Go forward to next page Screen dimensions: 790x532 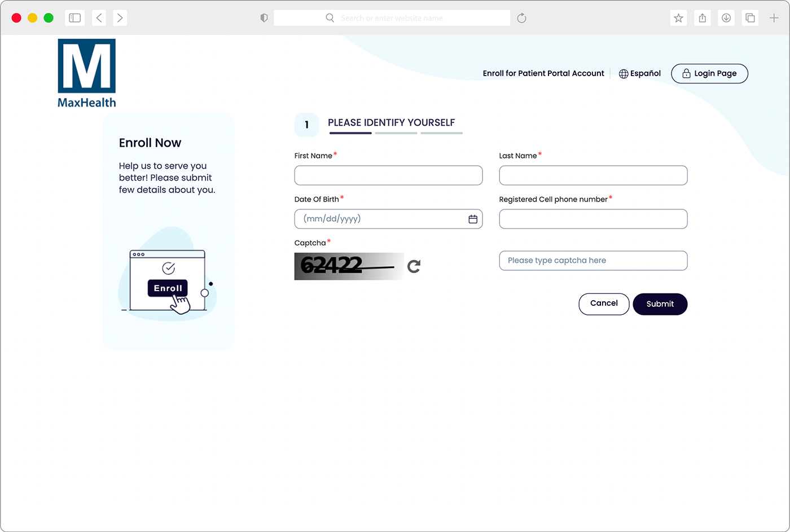(120, 18)
